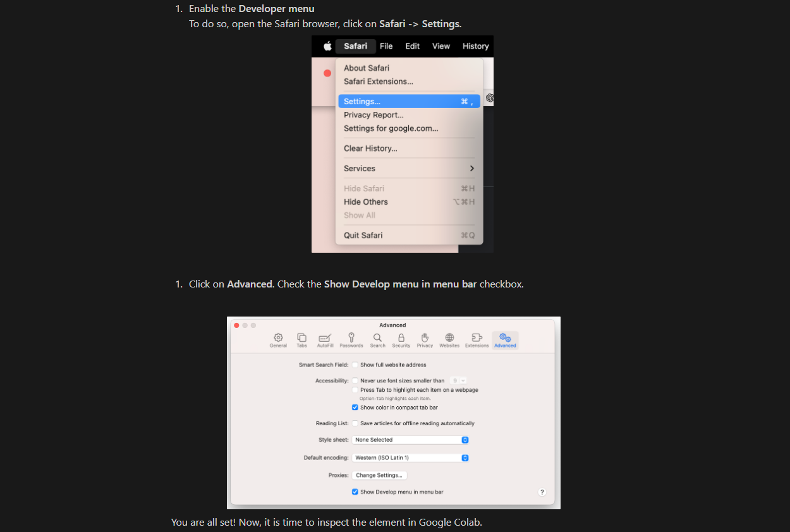Enable Save articles for offline reading automatically
790x532 pixels.
pyautogui.click(x=355, y=423)
